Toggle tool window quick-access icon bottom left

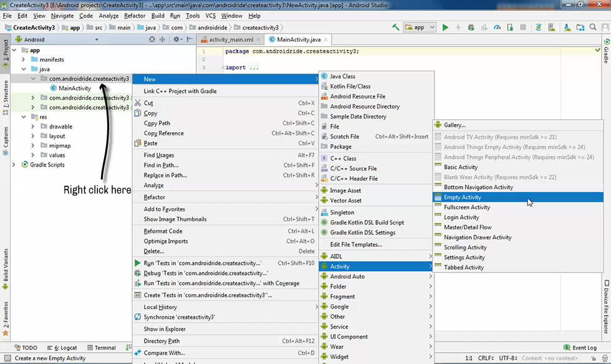click(x=7, y=358)
